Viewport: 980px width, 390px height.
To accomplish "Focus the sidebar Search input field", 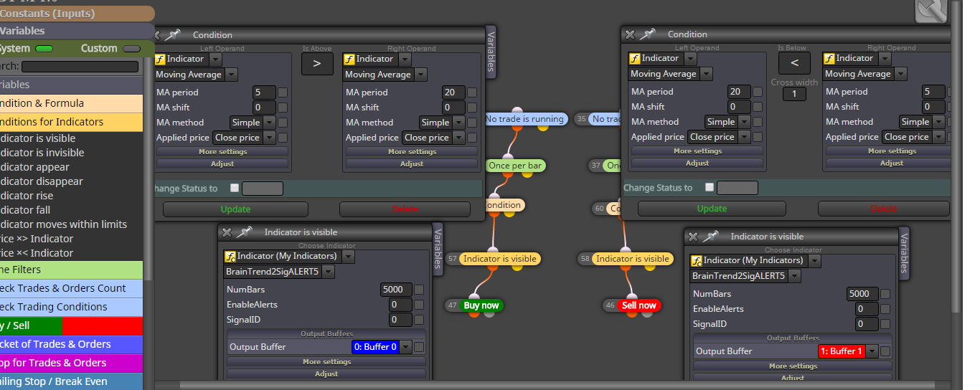I will pyautogui.click(x=80, y=67).
